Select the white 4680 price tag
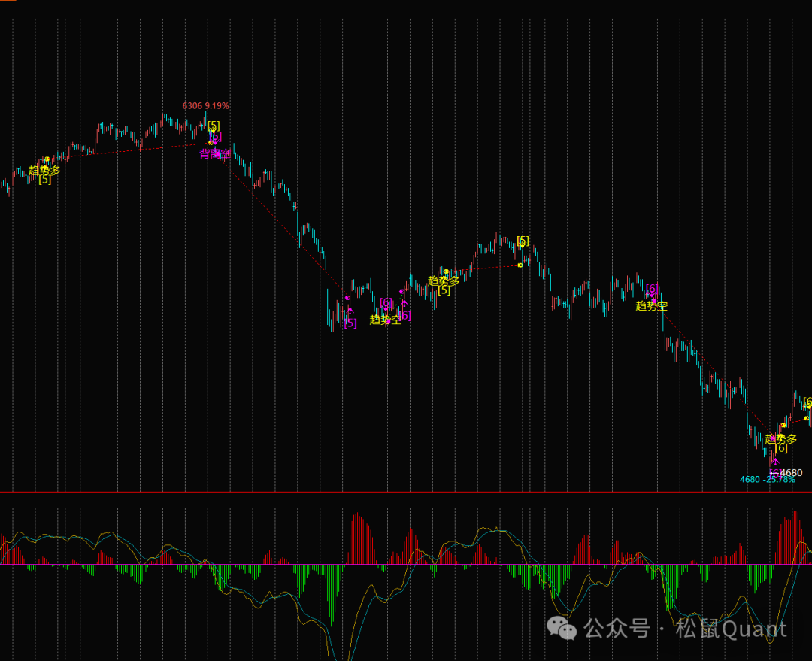The image size is (812, 661). (x=791, y=473)
